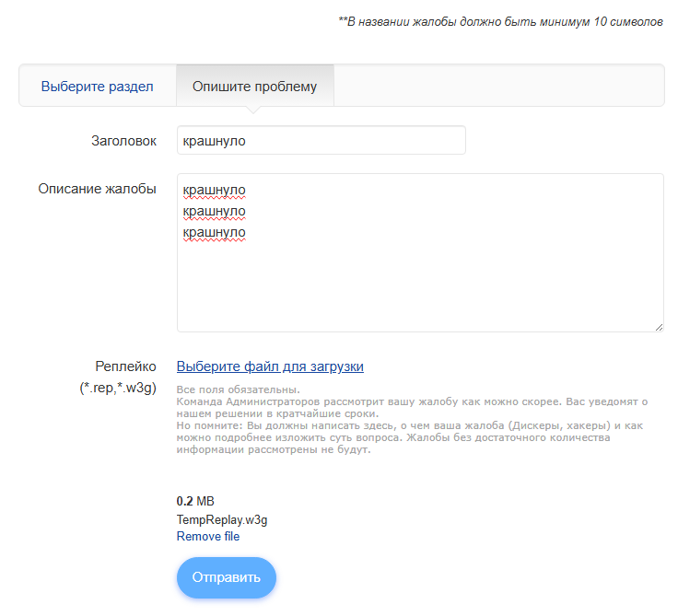The height and width of the screenshot is (616, 678).
Task: Switch to the Выберите раздел tab
Action: (98, 86)
